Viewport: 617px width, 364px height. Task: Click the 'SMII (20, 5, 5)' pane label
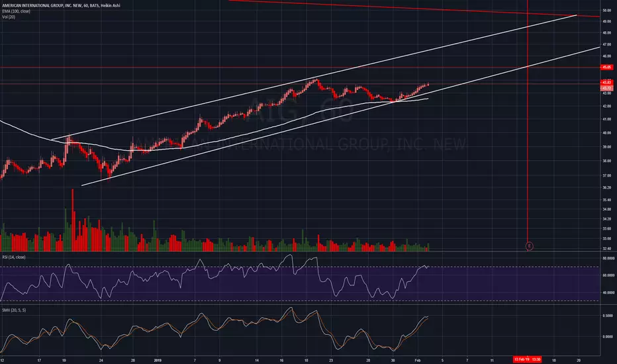click(14, 310)
